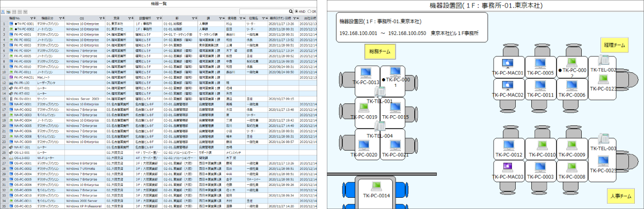Select the TK-TEL-002 telephone icon

pos(595,61)
